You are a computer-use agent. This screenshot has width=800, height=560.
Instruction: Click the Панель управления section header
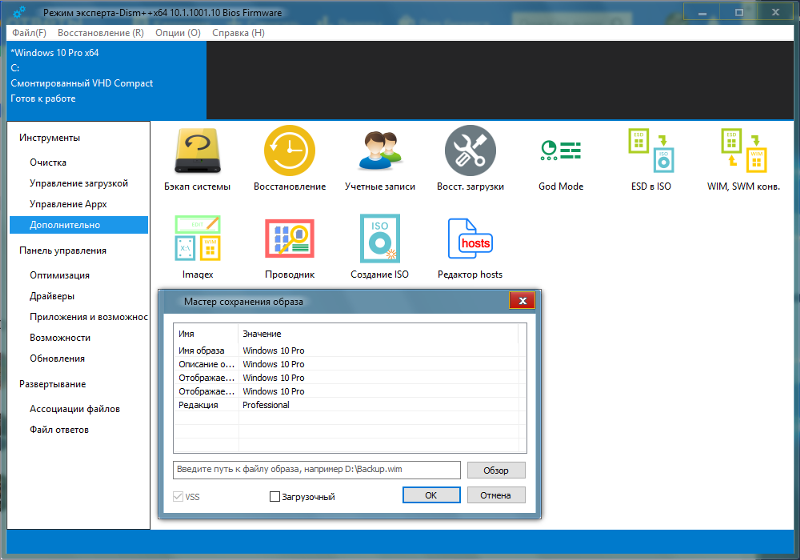(x=63, y=250)
